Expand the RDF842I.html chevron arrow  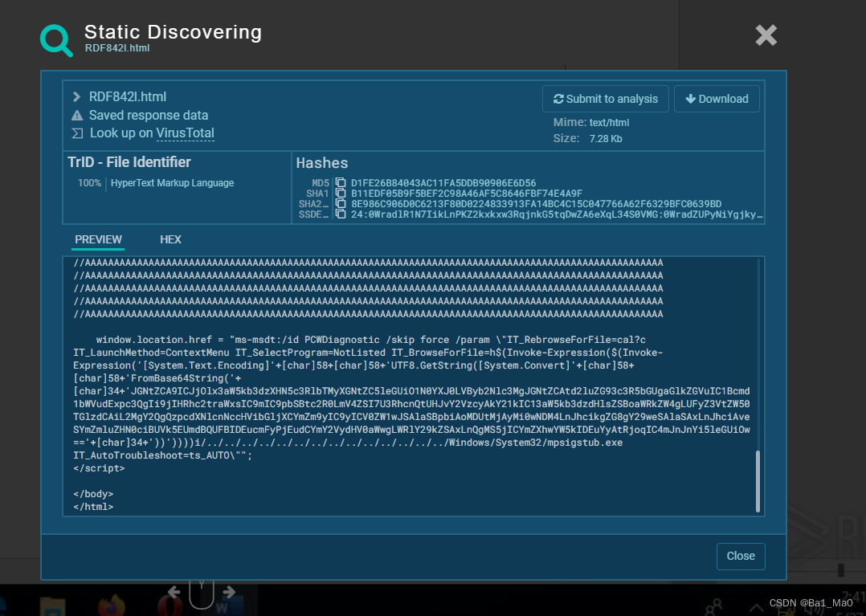77,97
